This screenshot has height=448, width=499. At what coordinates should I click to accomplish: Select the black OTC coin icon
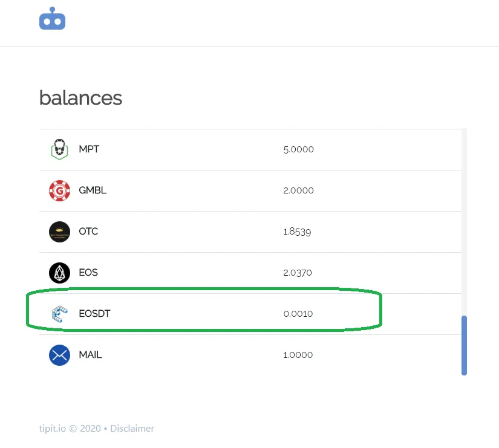(x=59, y=232)
